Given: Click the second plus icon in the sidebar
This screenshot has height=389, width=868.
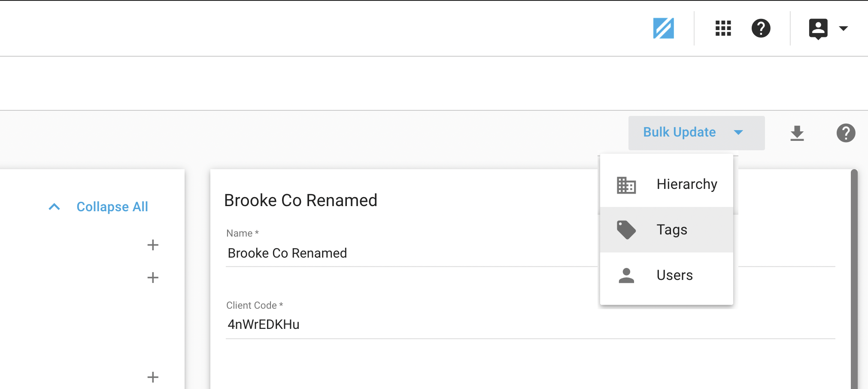Looking at the screenshot, I should pyautogui.click(x=153, y=278).
